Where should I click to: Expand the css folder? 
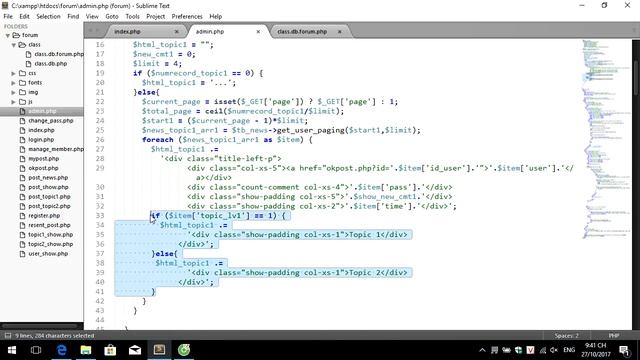pyautogui.click(x=13, y=73)
